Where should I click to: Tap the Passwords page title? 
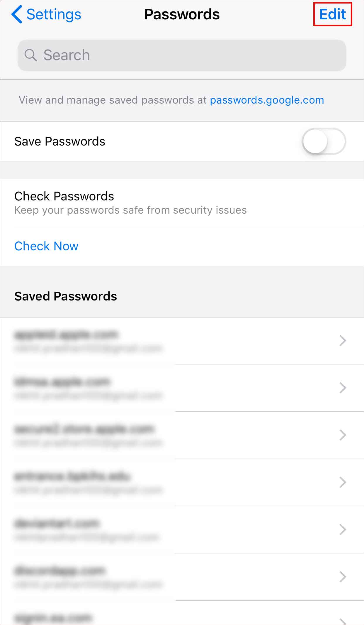(182, 14)
